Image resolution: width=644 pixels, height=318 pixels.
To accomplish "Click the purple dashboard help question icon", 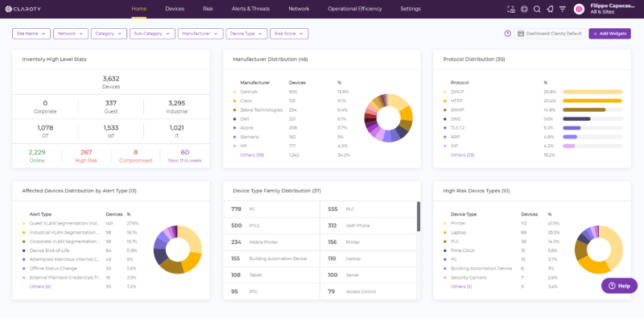I will [x=508, y=34].
